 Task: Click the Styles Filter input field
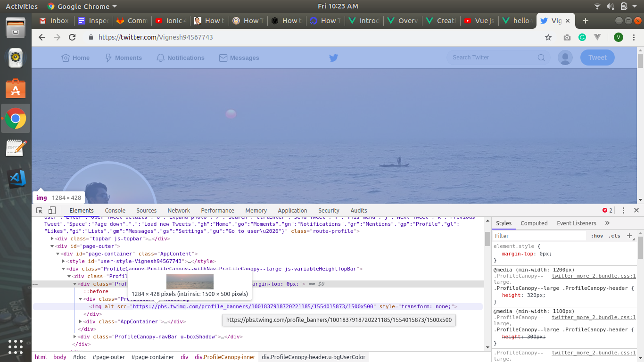point(540,236)
